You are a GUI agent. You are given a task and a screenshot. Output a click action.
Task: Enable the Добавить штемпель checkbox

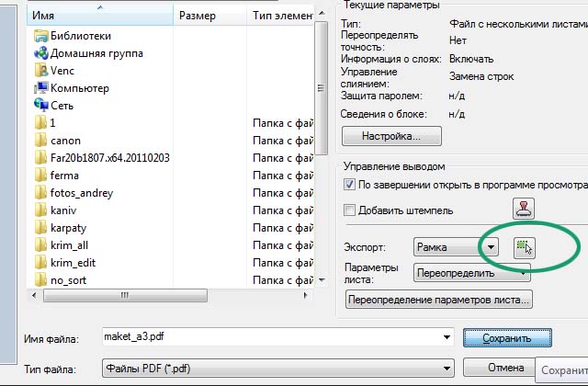pos(350,210)
